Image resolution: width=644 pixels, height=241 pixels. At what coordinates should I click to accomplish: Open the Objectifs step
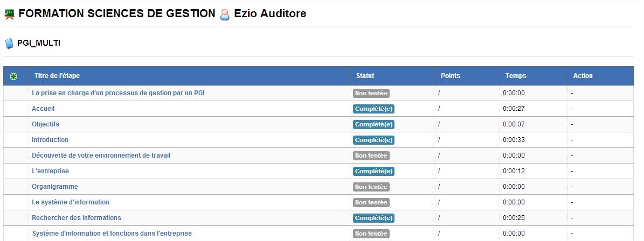[46, 124]
